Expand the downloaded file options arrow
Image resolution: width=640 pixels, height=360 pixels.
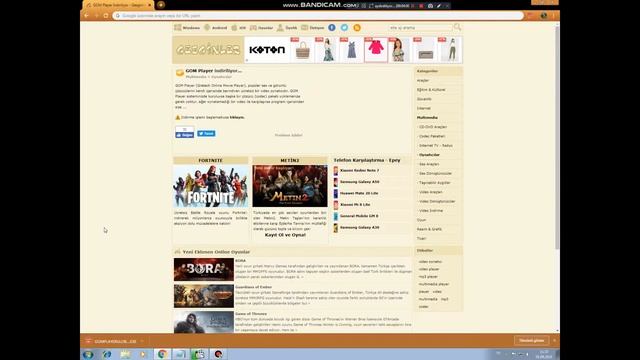point(142,341)
